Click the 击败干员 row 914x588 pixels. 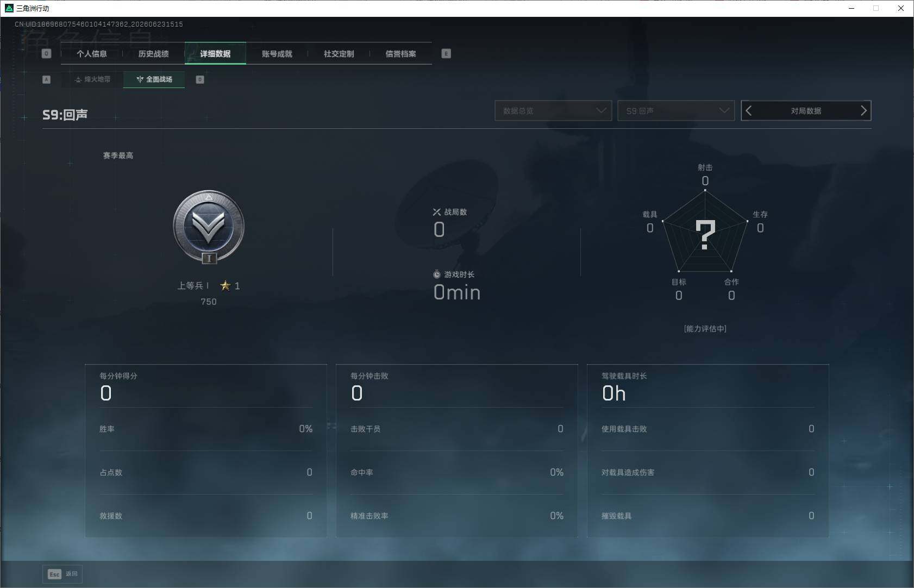457,429
